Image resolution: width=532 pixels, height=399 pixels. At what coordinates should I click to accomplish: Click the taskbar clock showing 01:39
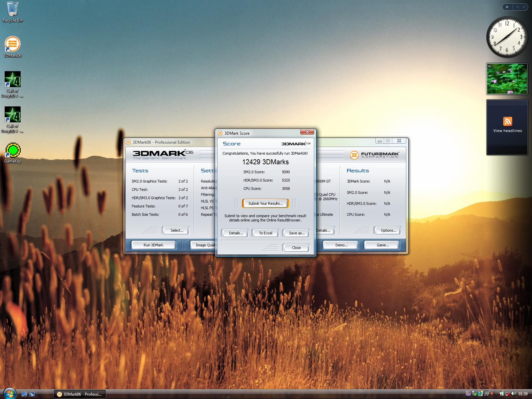523,394
